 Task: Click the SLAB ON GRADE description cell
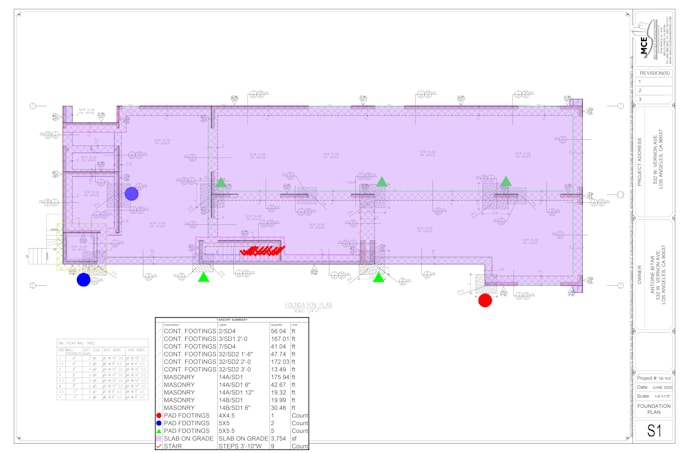189,438
